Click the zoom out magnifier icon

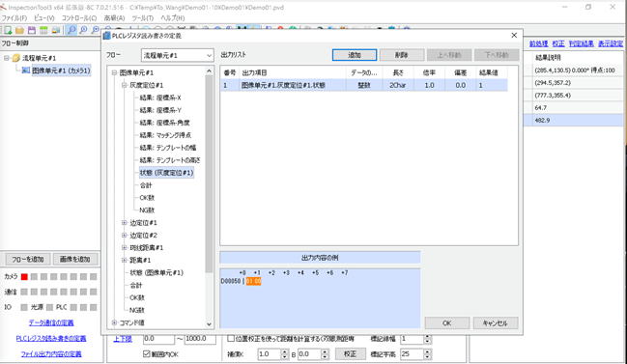(x=96, y=30)
